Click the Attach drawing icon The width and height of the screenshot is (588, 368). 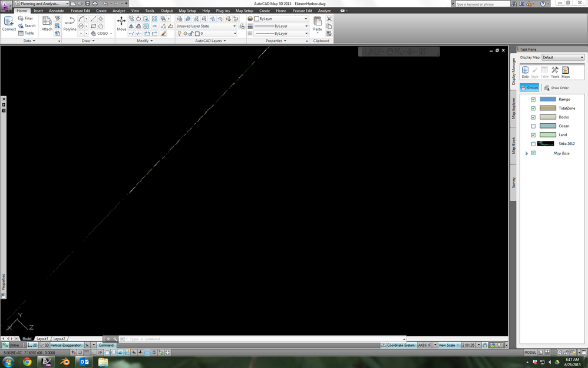click(47, 23)
